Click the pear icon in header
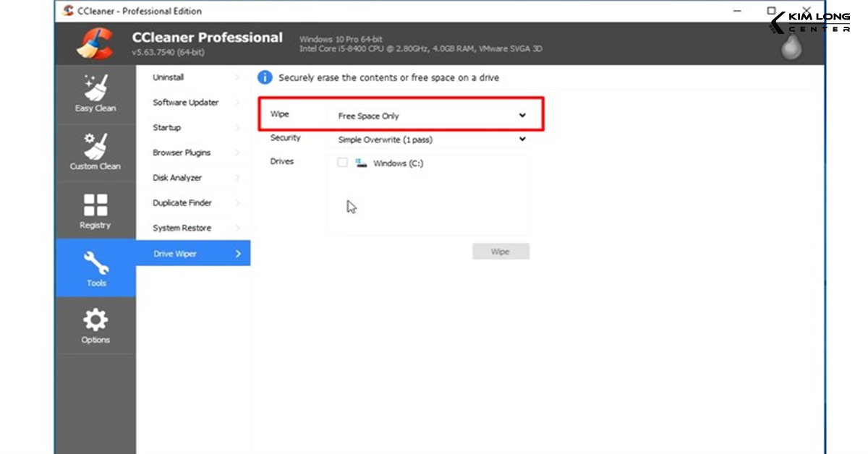The height and width of the screenshot is (454, 868). (792, 48)
